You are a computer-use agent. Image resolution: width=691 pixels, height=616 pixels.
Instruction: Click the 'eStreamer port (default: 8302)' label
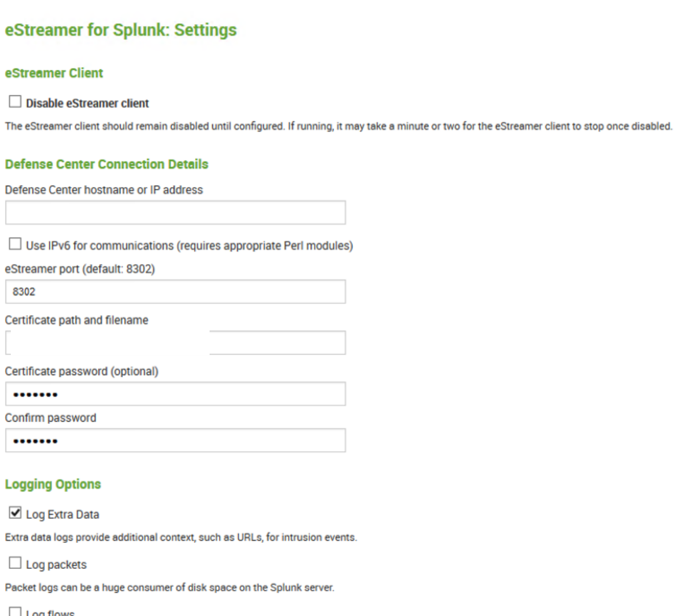80,269
